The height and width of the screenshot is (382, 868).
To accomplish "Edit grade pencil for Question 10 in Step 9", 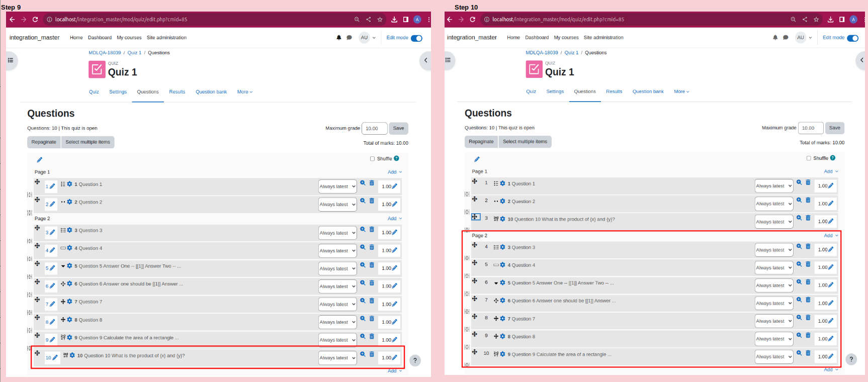I will 395,358.
